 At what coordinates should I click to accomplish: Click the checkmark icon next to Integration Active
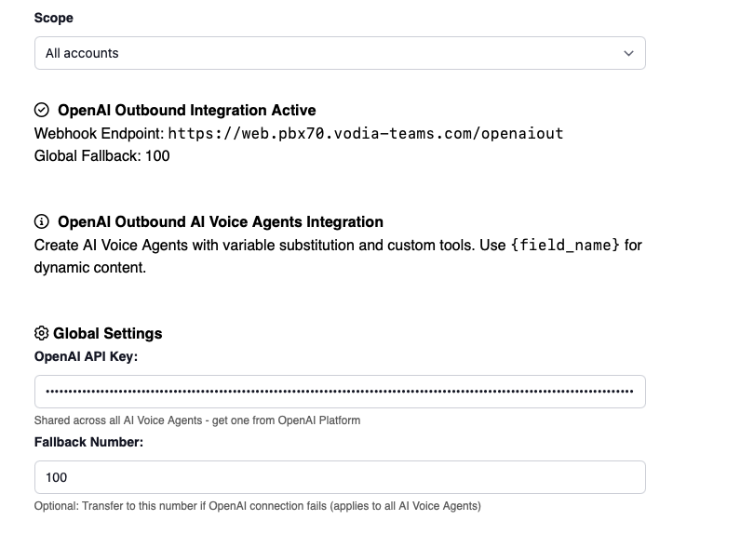(x=41, y=110)
